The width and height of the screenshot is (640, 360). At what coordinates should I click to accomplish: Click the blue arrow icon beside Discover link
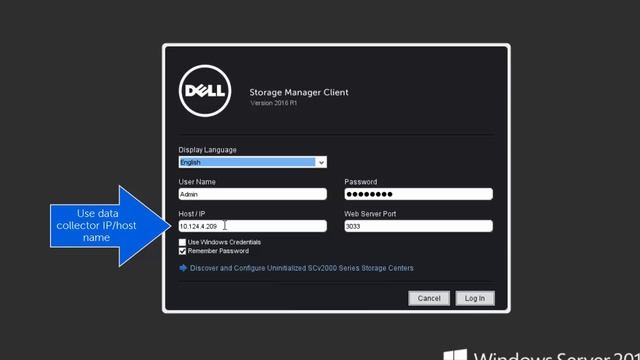click(x=183, y=268)
